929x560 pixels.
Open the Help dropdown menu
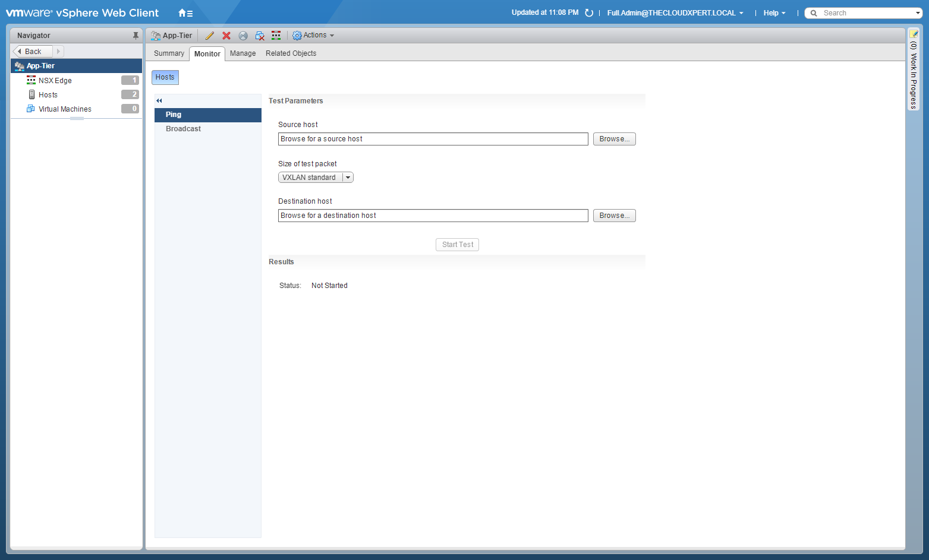(774, 13)
